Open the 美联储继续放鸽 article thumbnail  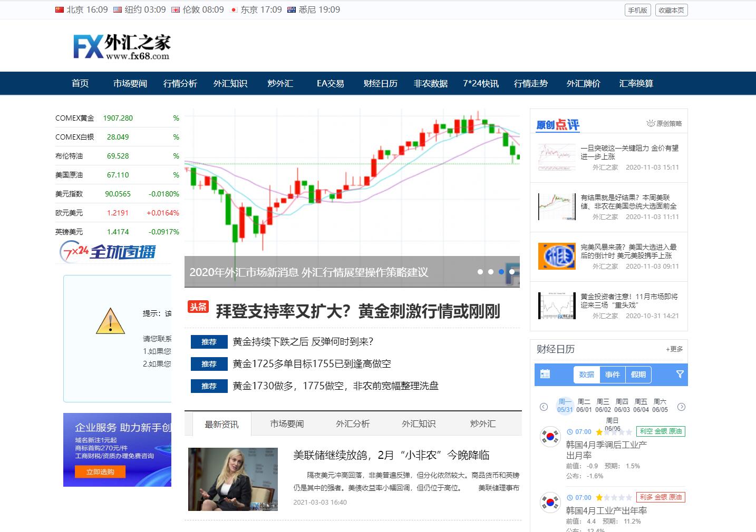232,479
